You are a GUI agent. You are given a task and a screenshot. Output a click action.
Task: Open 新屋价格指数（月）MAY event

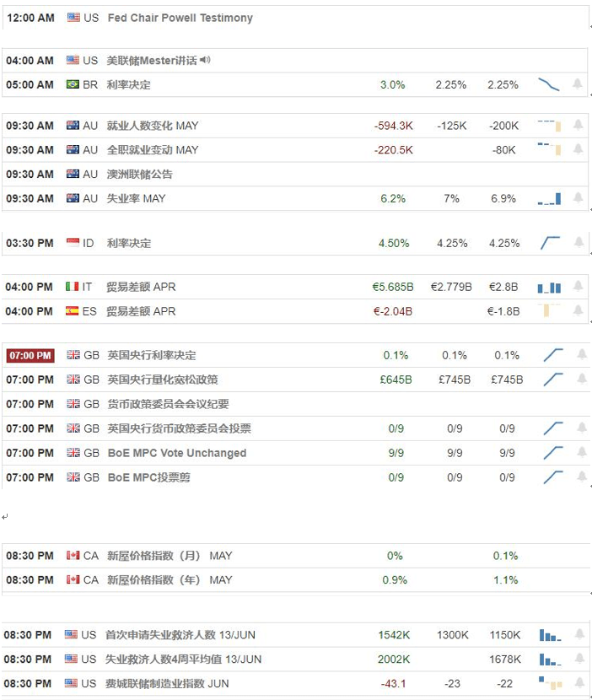tap(170, 556)
